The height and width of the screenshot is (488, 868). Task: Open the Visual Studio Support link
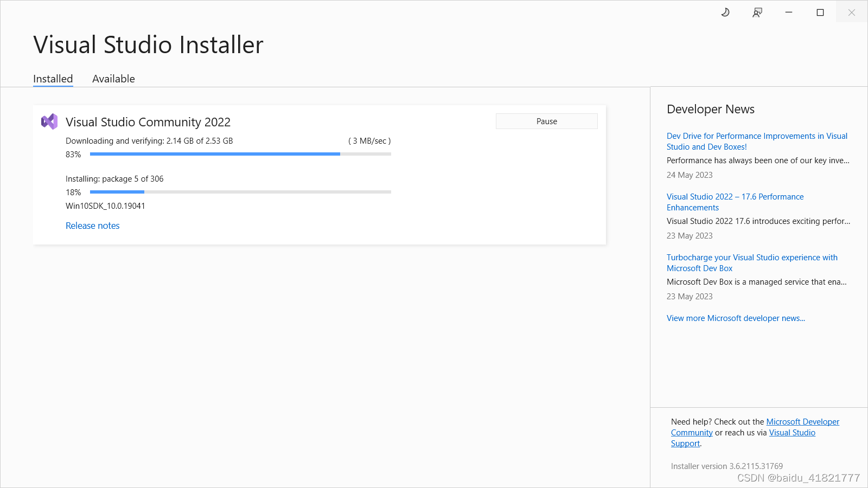click(x=792, y=432)
